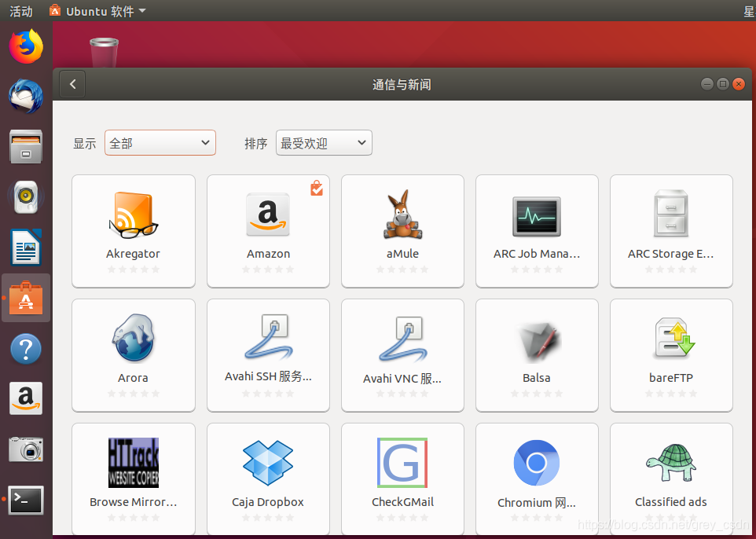Open LibreOffice Writer from the dock
Image resolution: width=756 pixels, height=539 pixels.
(26, 247)
